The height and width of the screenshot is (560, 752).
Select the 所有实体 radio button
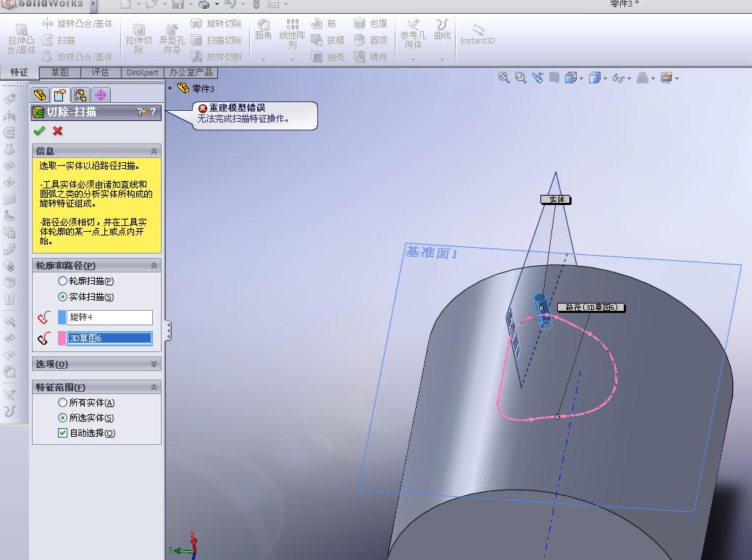coord(62,402)
